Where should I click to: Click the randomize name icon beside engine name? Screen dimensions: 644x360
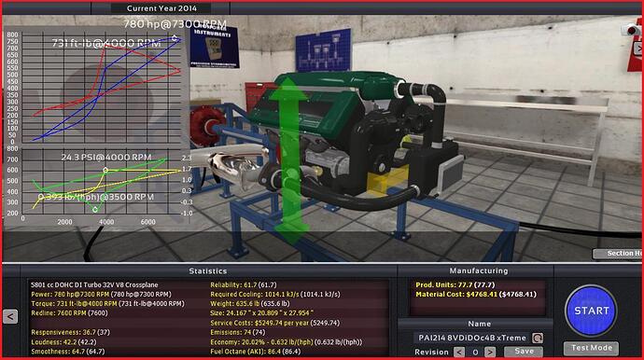tap(538, 338)
